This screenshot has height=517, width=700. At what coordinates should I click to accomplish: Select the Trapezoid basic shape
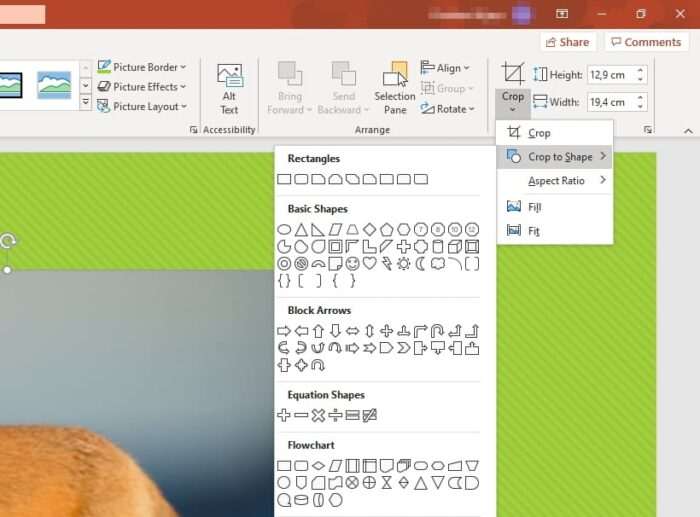(x=352, y=230)
